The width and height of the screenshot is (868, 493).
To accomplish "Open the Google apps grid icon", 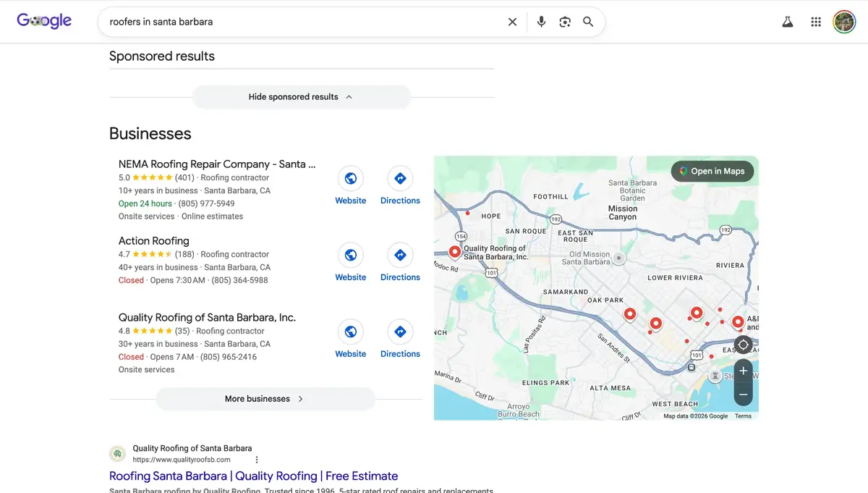I will (x=816, y=22).
